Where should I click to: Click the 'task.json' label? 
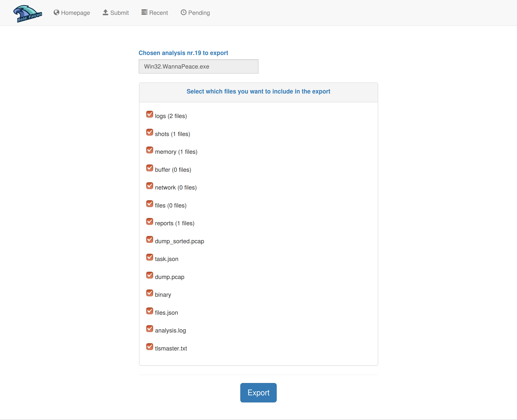click(x=167, y=259)
